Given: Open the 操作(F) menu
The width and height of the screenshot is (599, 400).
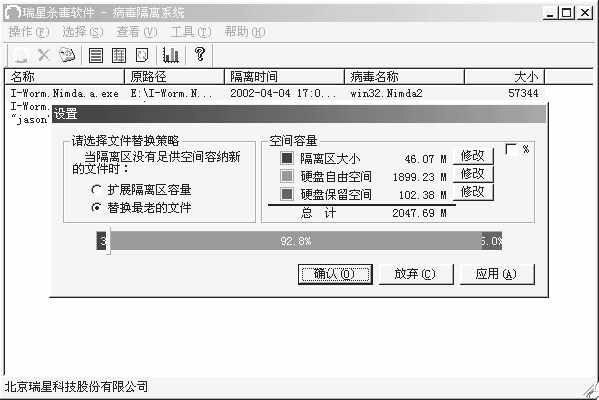Looking at the screenshot, I should 29,32.
